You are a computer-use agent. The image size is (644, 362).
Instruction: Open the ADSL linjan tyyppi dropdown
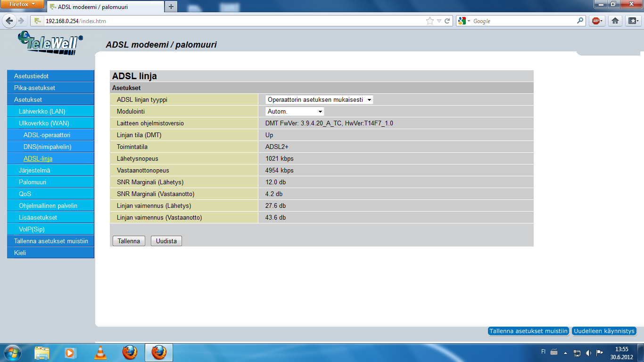[x=319, y=99]
